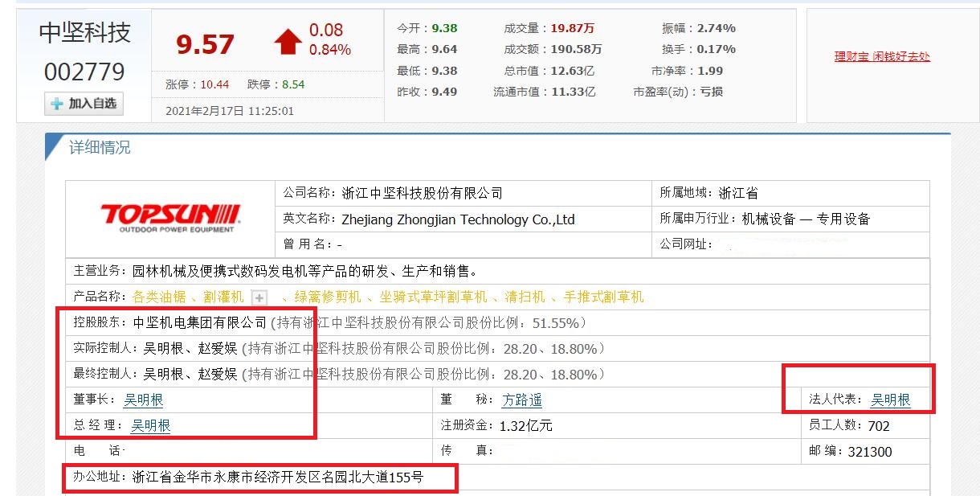Click the 控股股东 name 中坚机电集团有限公司
The image size is (980, 496).
[199, 323]
